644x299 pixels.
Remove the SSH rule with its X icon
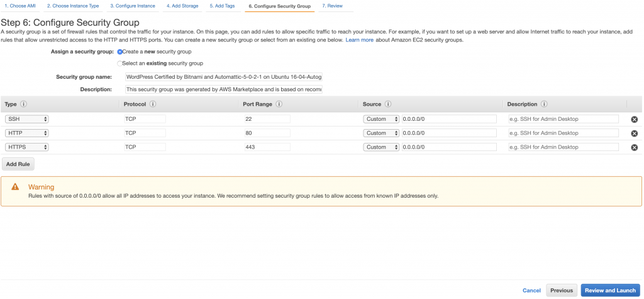pos(634,119)
